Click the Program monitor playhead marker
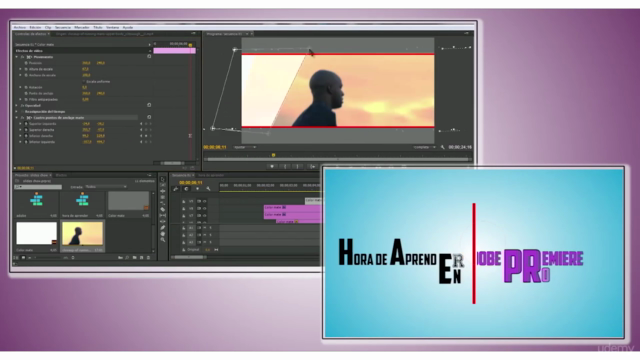Image resolution: width=640 pixels, height=360 pixels. point(273,155)
